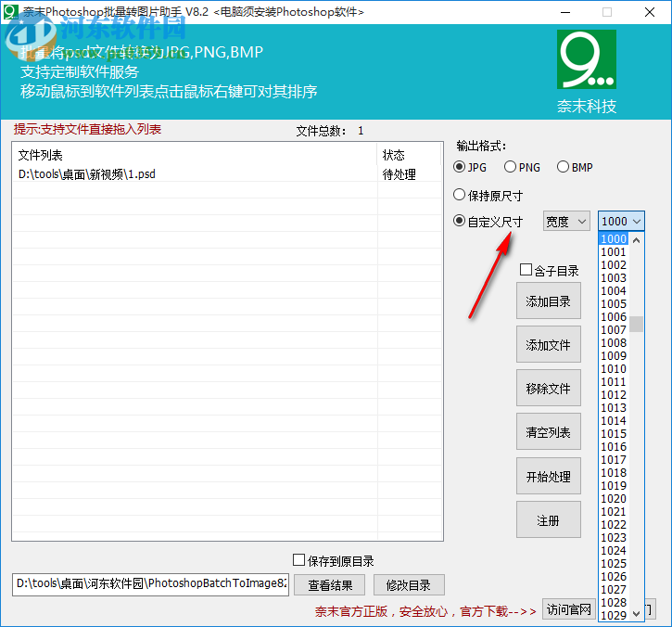Select PNG output format
The height and width of the screenshot is (627, 672).
522,167
